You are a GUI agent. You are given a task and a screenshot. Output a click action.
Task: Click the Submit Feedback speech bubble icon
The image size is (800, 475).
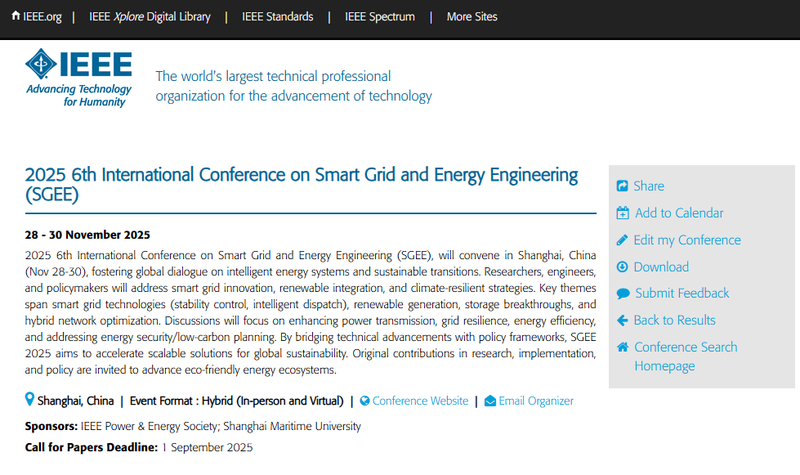coord(623,293)
